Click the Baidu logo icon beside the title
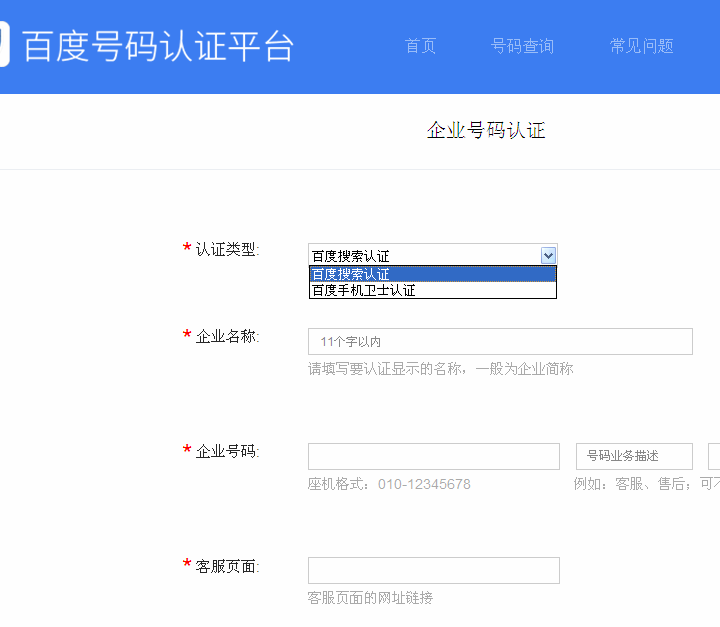Screen dimensions: 720x627 click(x=5, y=45)
